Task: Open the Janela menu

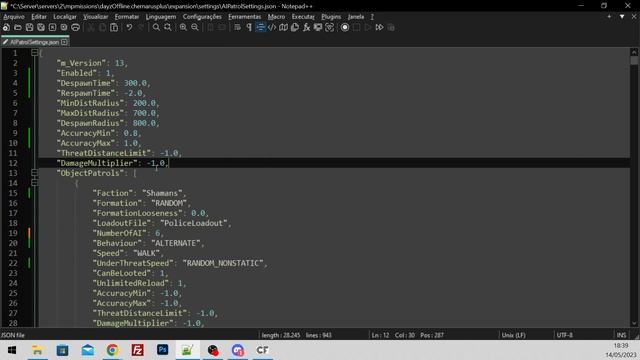Action: pos(356,17)
